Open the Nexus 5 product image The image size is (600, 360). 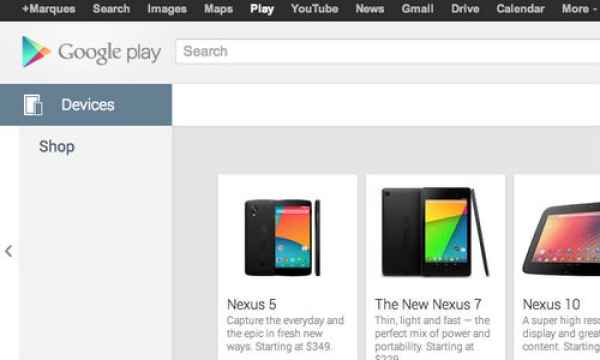coord(282,237)
